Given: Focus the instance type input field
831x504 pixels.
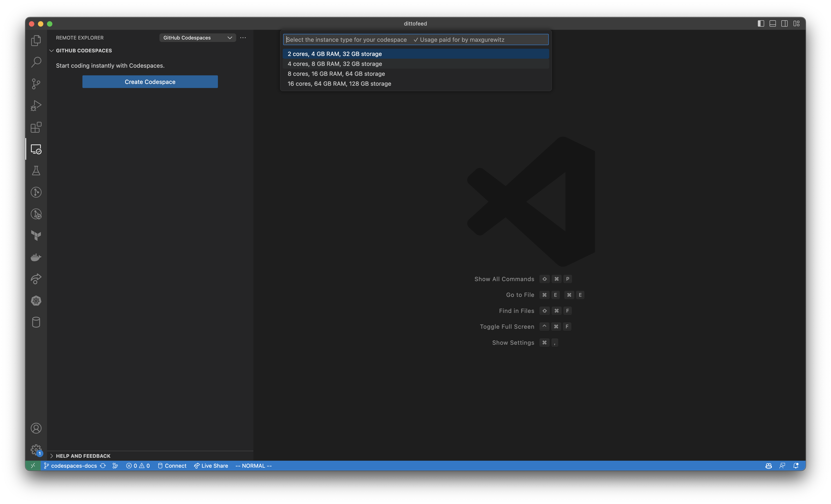Looking at the screenshot, I should tap(415, 40).
